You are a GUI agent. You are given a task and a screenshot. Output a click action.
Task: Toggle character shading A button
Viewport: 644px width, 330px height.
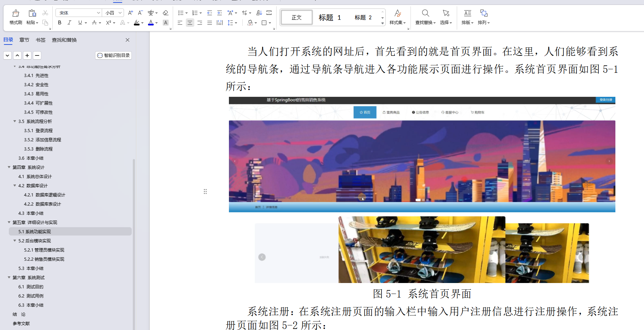(165, 23)
